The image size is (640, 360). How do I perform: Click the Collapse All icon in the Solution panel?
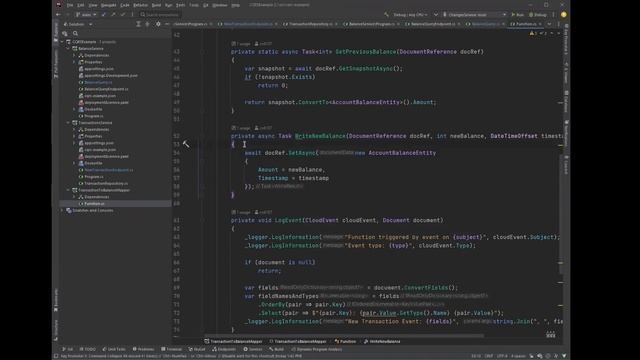(x=147, y=24)
